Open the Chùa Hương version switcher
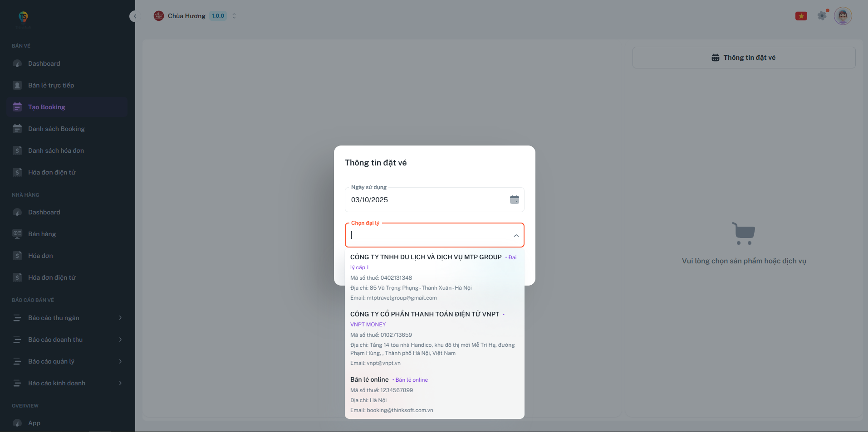 click(234, 16)
